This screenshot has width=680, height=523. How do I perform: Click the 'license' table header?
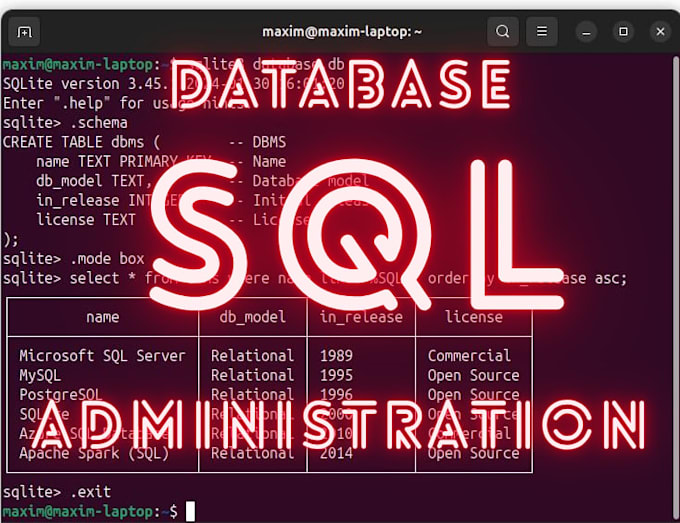tap(474, 317)
